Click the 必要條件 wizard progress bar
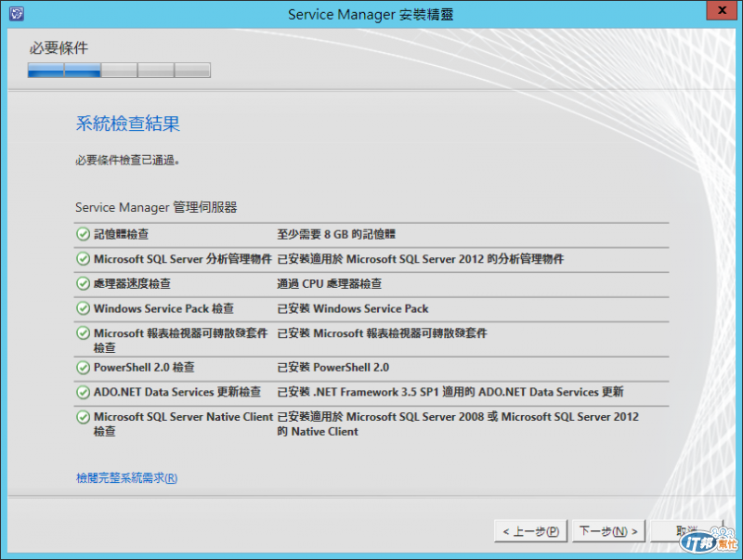The height and width of the screenshot is (560, 743). (119, 71)
